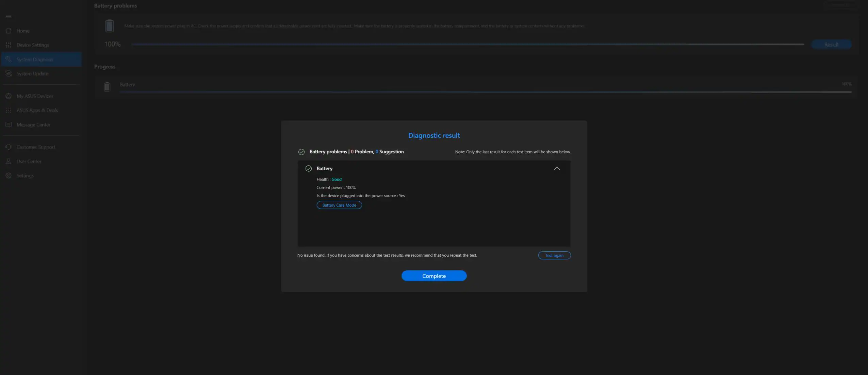Click the System Diagnosis magnifier-wrench icon
This screenshot has width=868, height=375.
pyautogui.click(x=9, y=59)
